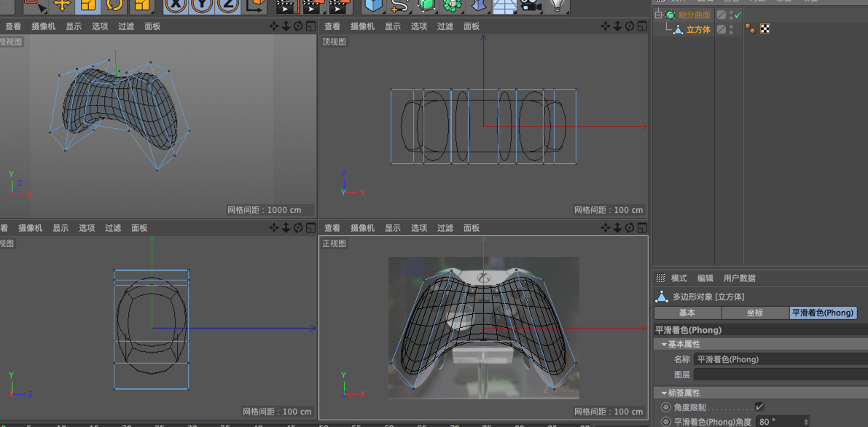
Task: Toggle editor visibility dot of 细分曲面
Action: (x=731, y=12)
